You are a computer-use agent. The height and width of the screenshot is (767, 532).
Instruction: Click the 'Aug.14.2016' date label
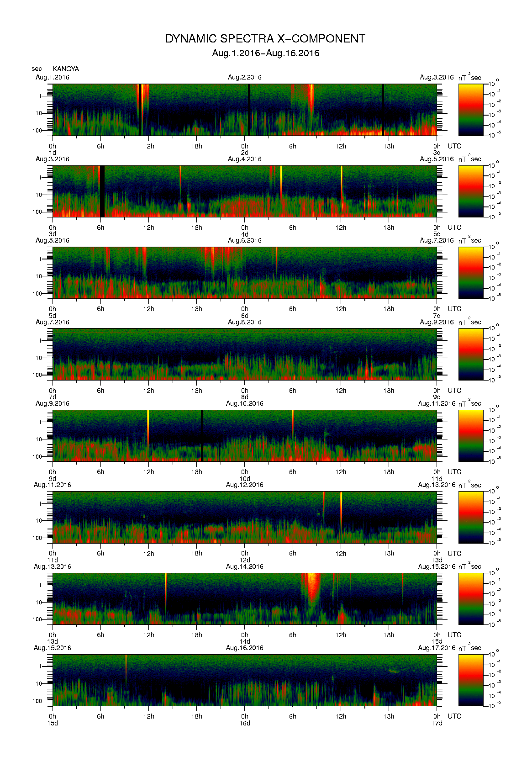pyautogui.click(x=245, y=566)
